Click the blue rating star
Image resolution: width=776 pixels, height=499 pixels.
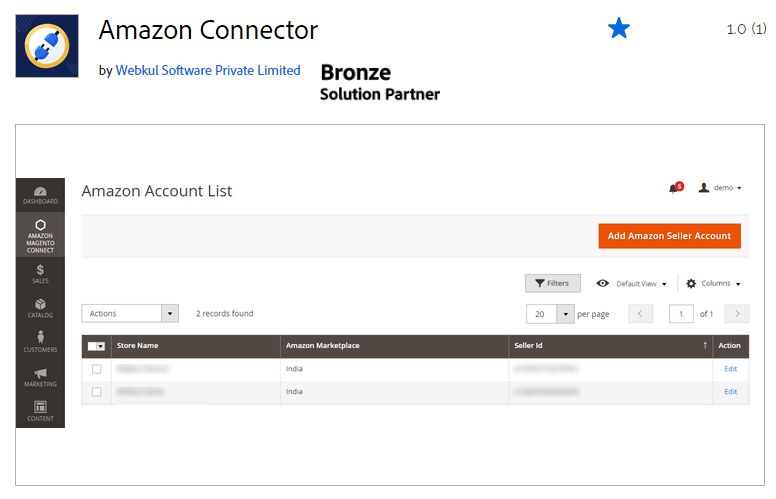pyautogui.click(x=619, y=29)
